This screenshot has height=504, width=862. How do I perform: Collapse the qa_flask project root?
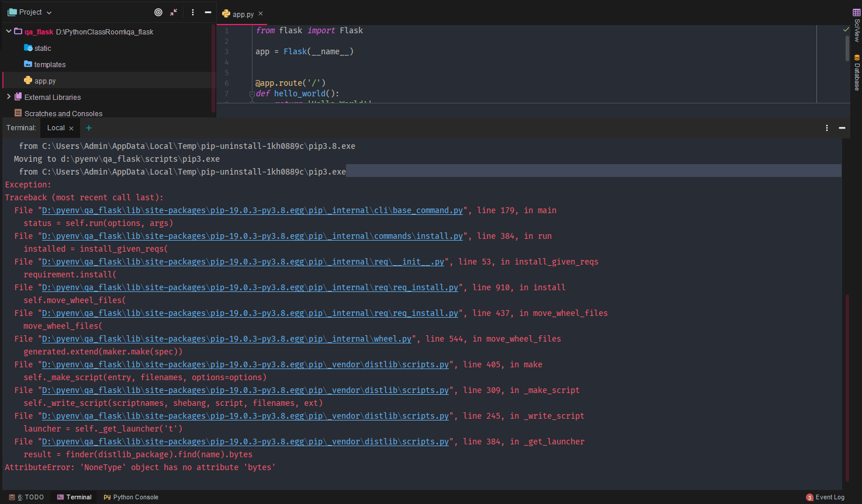click(8, 32)
